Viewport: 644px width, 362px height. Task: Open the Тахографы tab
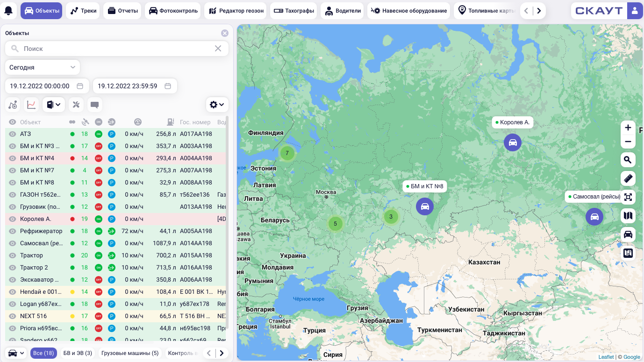click(x=294, y=11)
